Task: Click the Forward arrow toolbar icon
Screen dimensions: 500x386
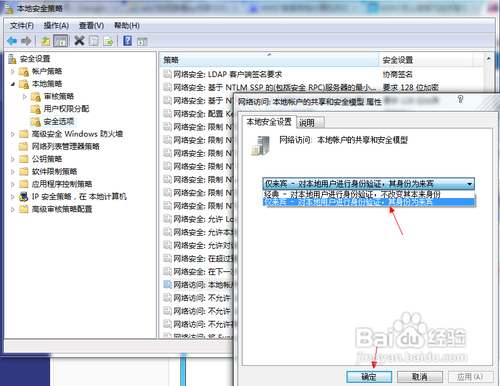Action: [26, 41]
